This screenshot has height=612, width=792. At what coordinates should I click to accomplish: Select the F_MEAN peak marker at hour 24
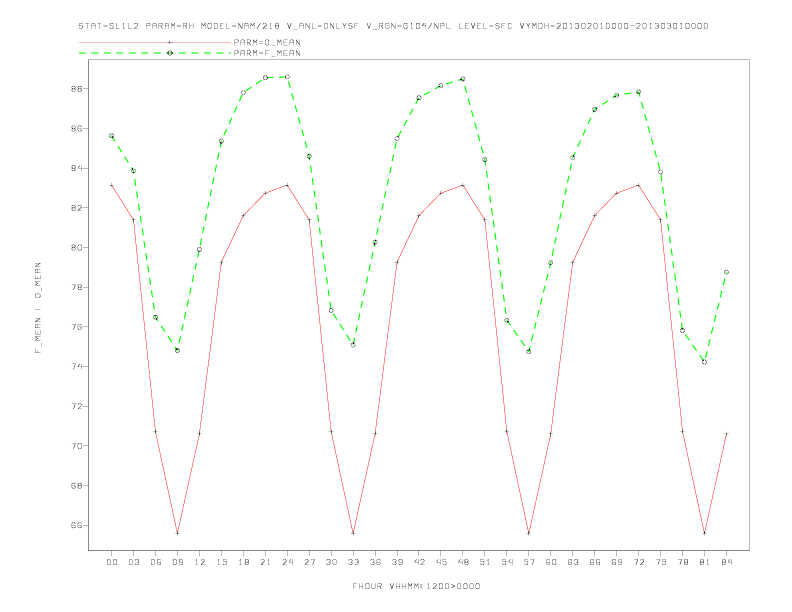287,77
